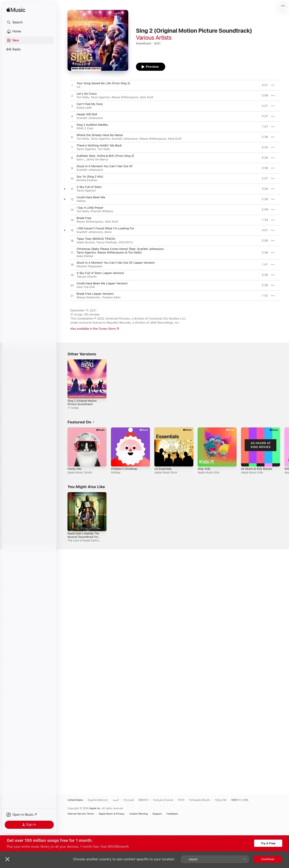This screenshot has width=289, height=868.
Task: Open the Japan country dropdown
Action: click(x=215, y=859)
